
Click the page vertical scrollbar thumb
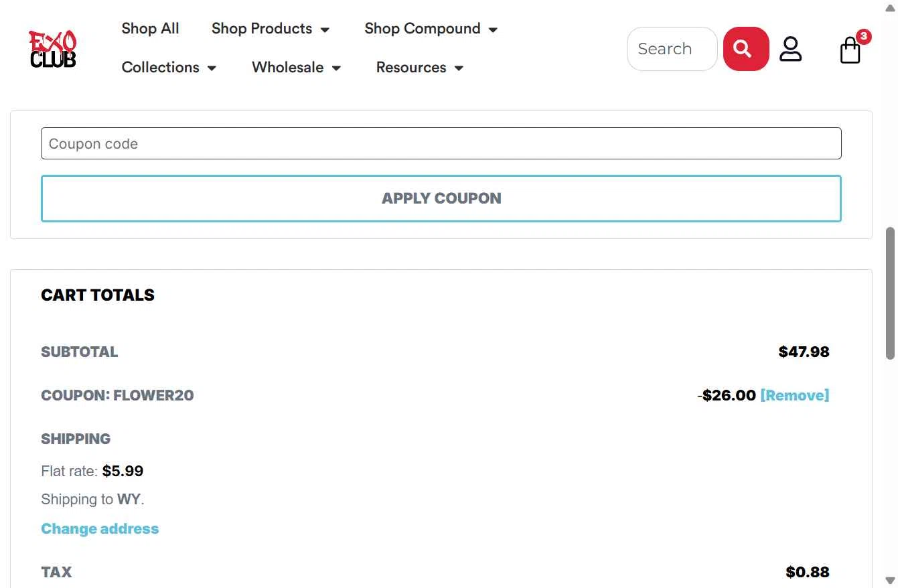click(890, 293)
